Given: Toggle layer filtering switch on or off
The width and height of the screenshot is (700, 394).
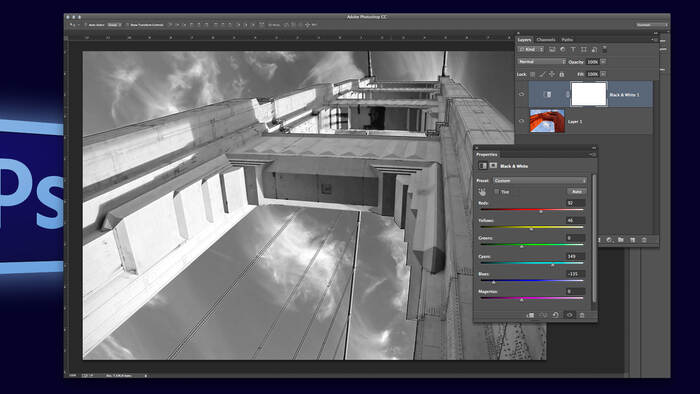Looking at the screenshot, I should tap(605, 49).
